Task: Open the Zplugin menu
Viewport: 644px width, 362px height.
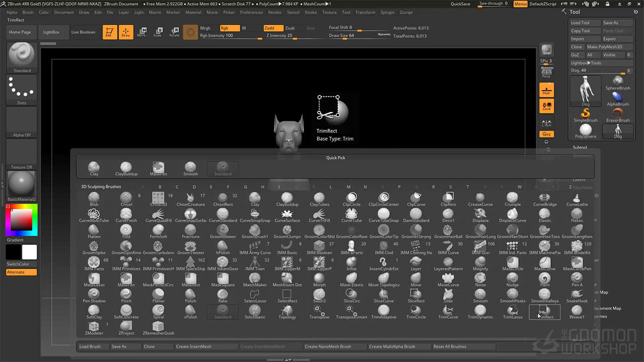Action: click(x=387, y=12)
